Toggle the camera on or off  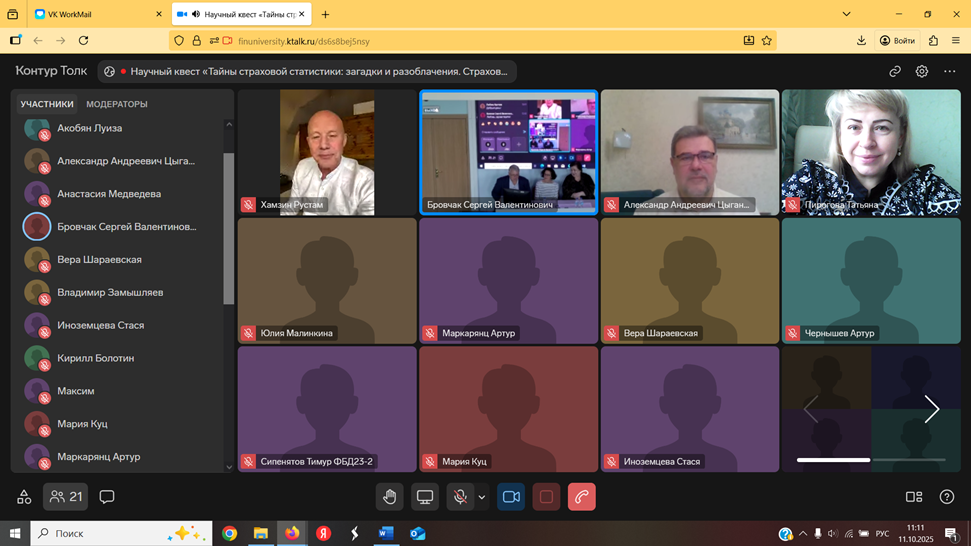[511, 497]
